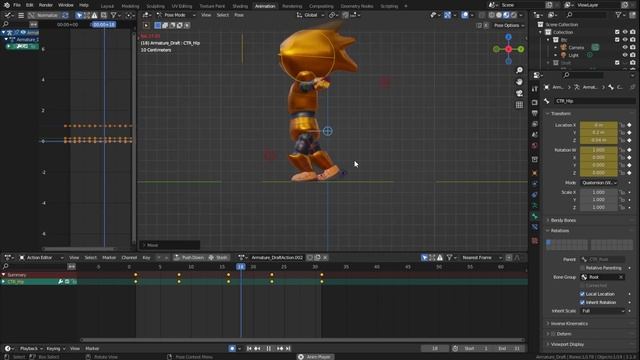
Task: Toggle render camera icon for Light row
Action: [x=633, y=55]
